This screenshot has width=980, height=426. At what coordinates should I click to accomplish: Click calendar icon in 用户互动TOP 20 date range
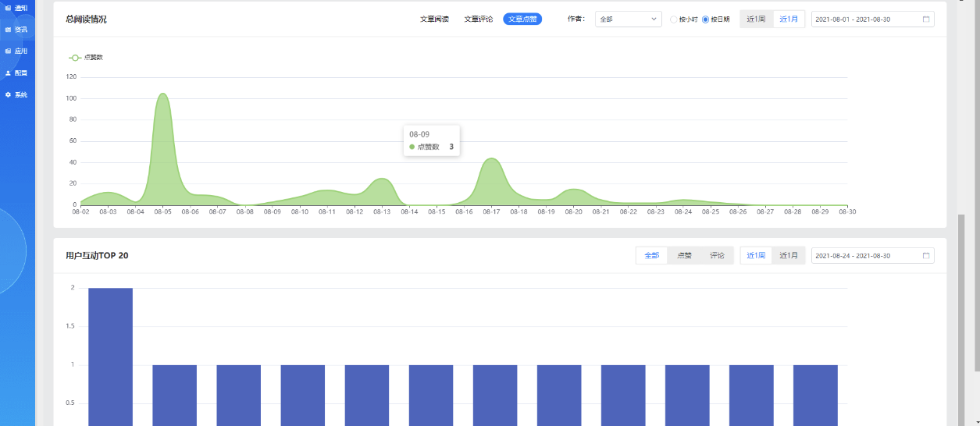926,255
